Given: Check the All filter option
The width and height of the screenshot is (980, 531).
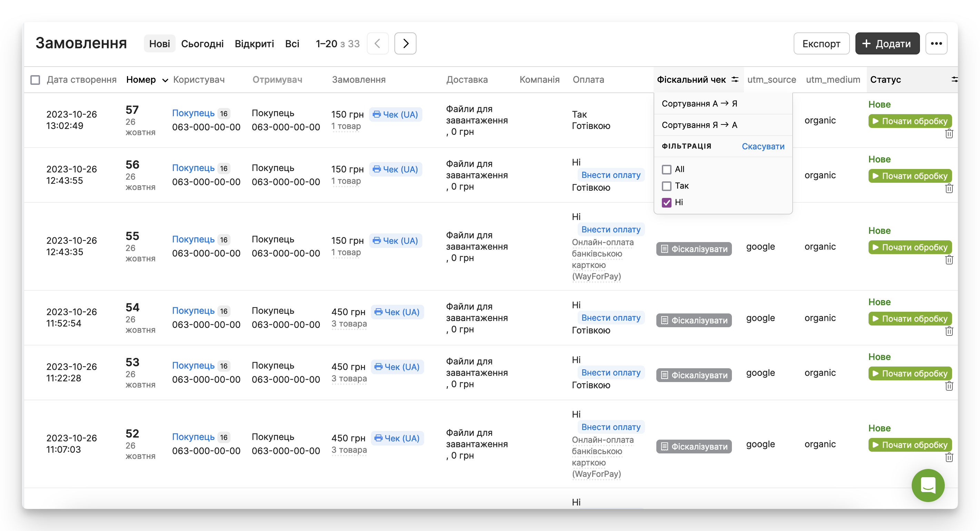Looking at the screenshot, I should click(x=666, y=170).
